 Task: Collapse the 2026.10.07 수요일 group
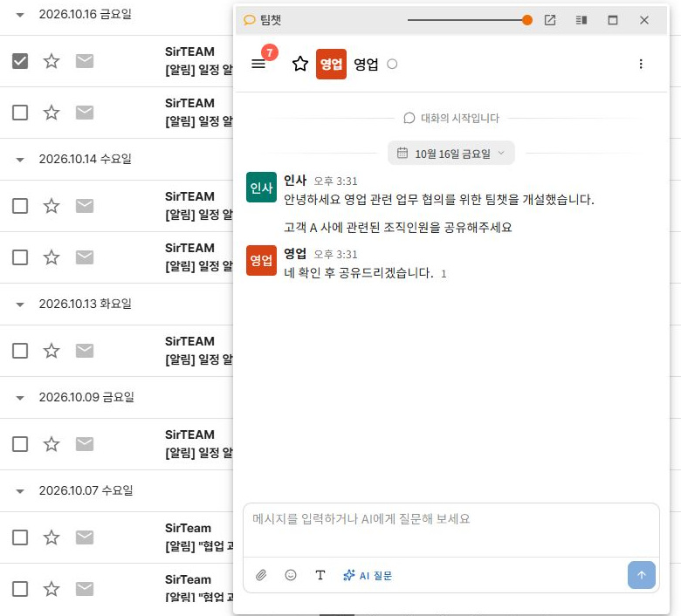pos(19,491)
